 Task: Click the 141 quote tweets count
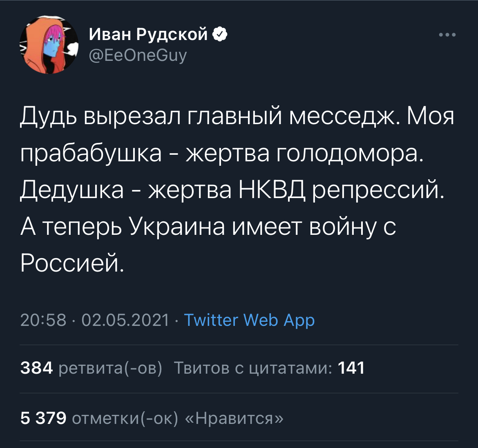pyautogui.click(x=351, y=368)
